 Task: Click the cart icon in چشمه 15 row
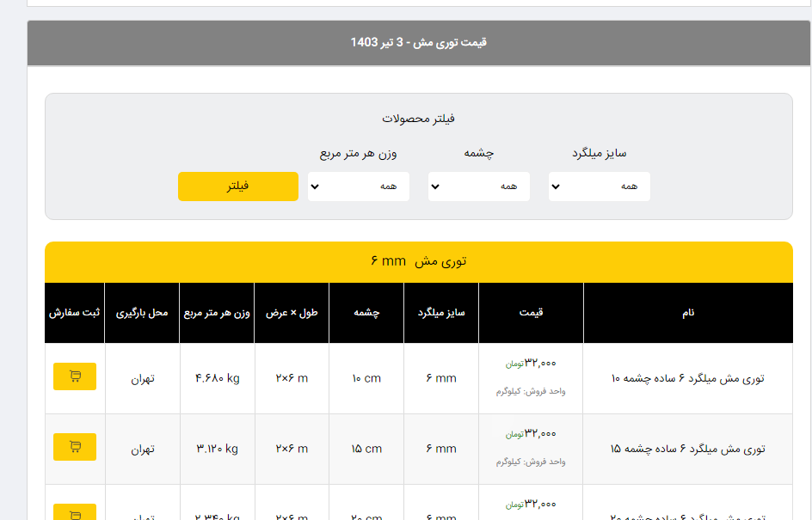point(75,447)
